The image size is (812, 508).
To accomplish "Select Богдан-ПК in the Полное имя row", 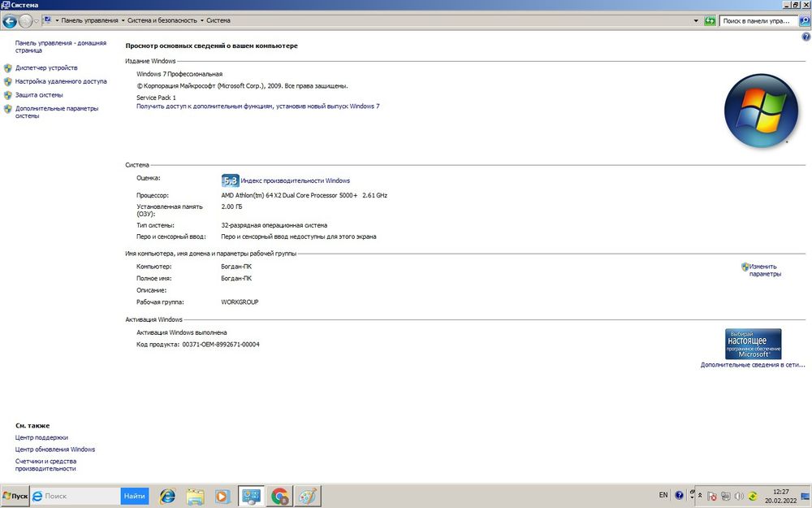I will tap(236, 278).
